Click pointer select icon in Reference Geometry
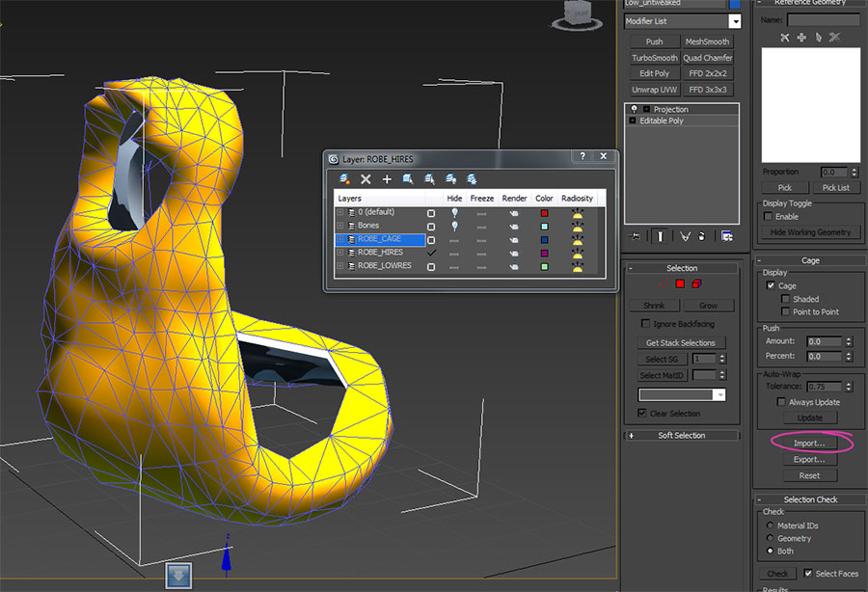This screenshot has height=592, width=868. [818, 37]
